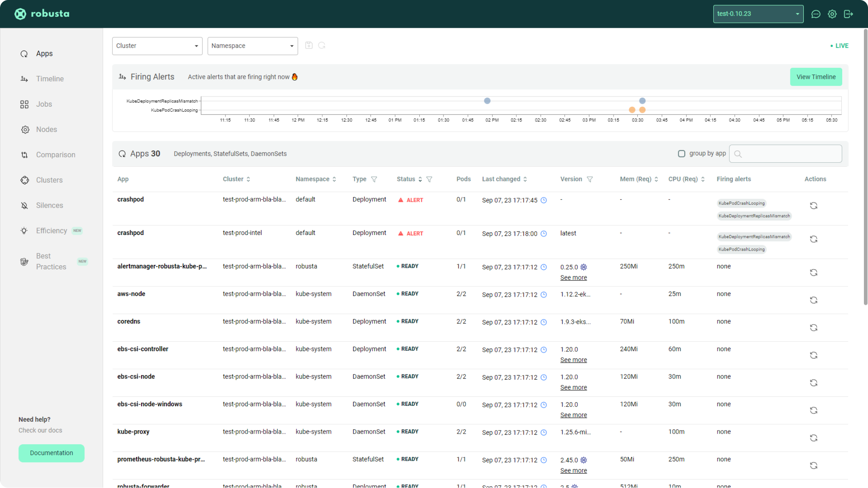Viewport: 868px width, 488px height.
Task: Click the Documentation button
Action: [x=52, y=453]
